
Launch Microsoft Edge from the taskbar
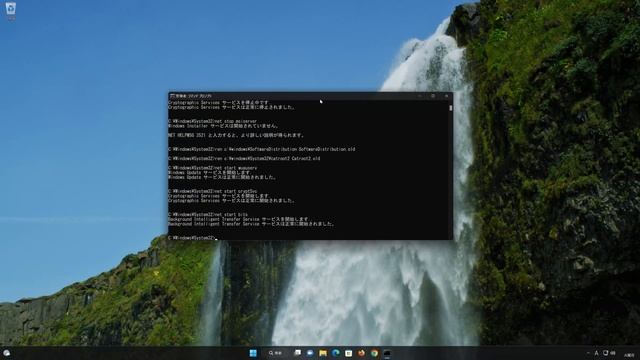[x=336, y=353]
